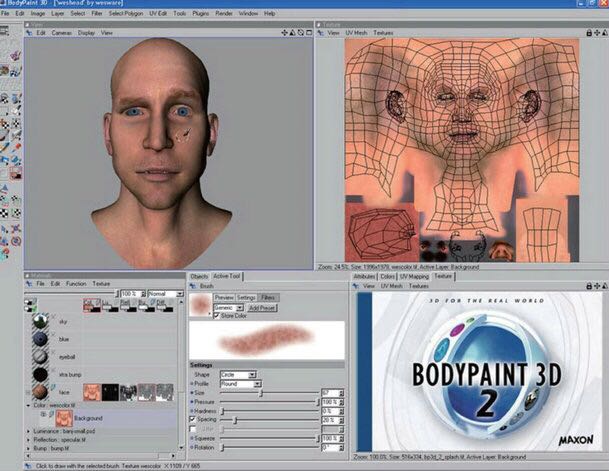Click the Lu channel icon in Materials
609x471 pixels.
pos(110,305)
